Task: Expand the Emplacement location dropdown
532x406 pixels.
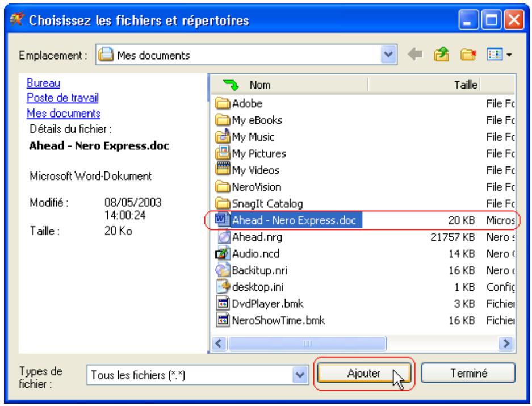Action: pyautogui.click(x=388, y=55)
